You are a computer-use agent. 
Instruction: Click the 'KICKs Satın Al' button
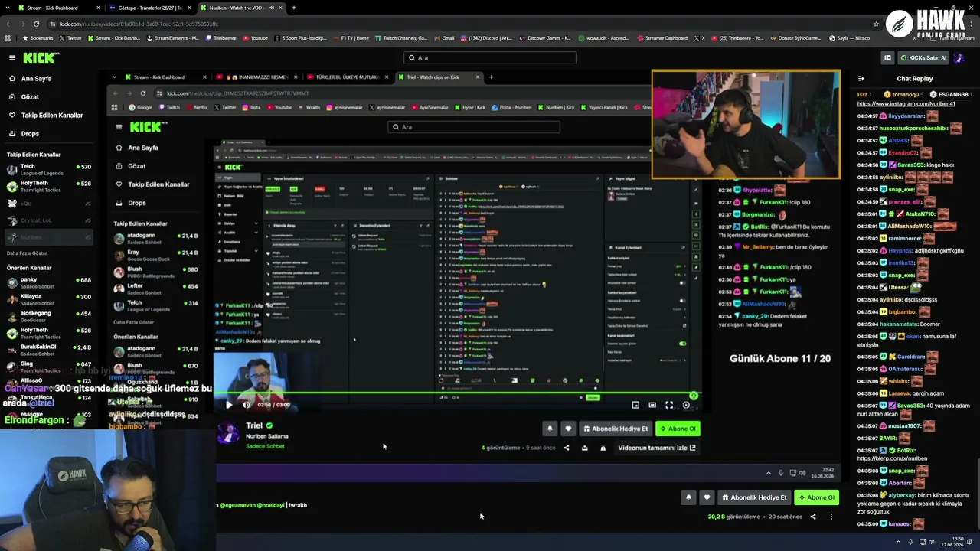pos(923,57)
